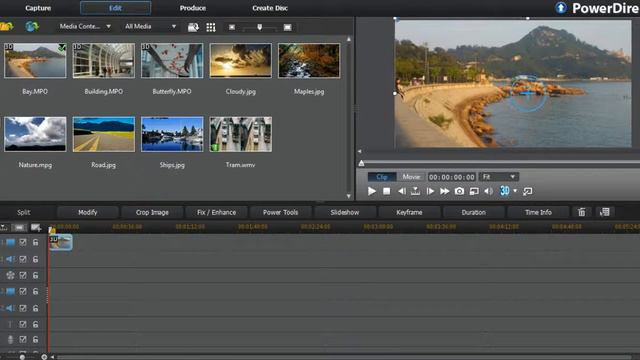
Task: Set preview quality display options icon
Action: click(x=474, y=191)
